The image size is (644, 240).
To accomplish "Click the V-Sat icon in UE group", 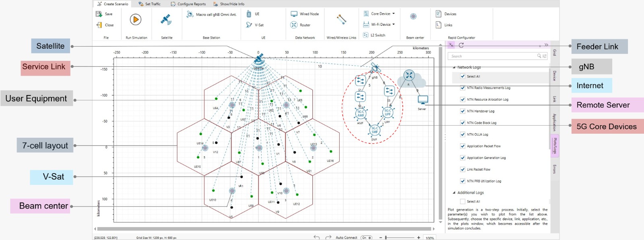I will 249,25.
